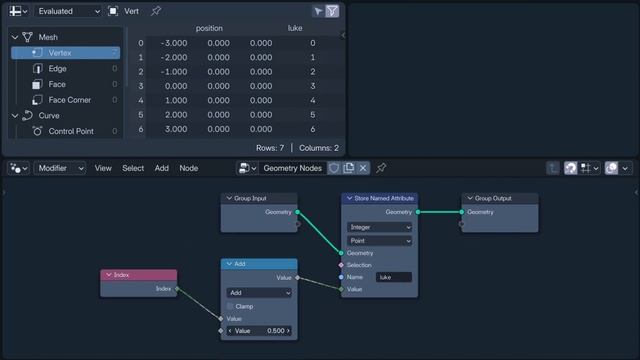This screenshot has width=640, height=360.
Task: Click the position column header
Action: point(209,28)
